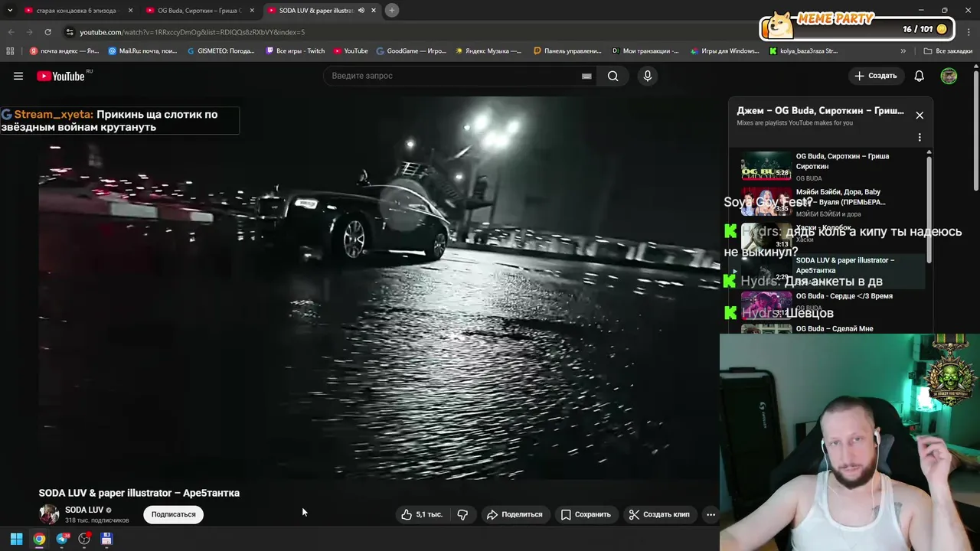Select the SODA LUV & paper illustrator tab
Viewport: 980px width, 551px height.
point(315,11)
